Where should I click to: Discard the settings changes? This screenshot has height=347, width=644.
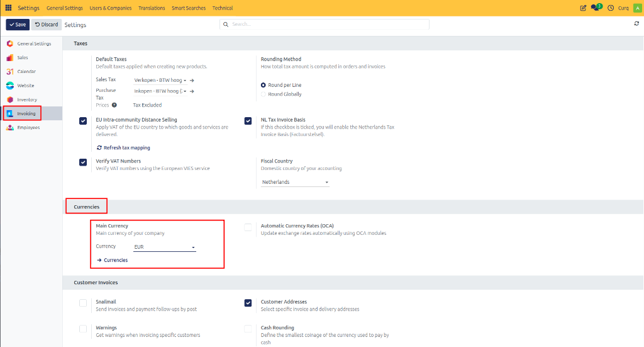coord(47,25)
